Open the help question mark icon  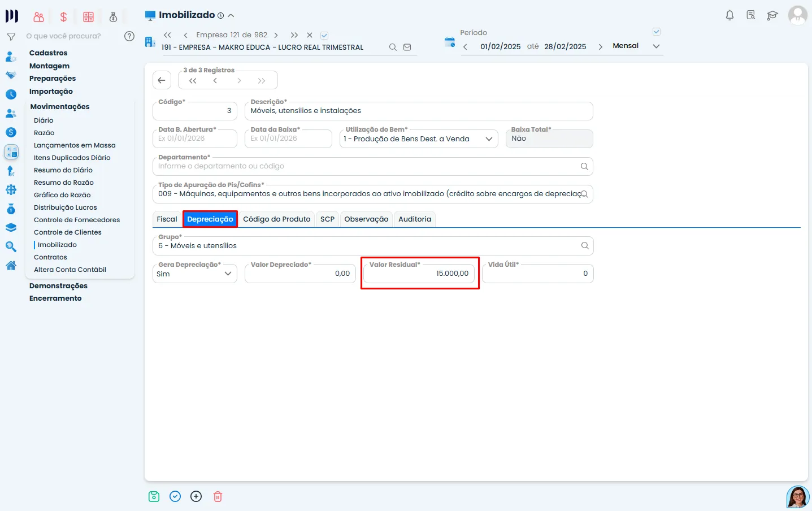pyautogui.click(x=129, y=36)
